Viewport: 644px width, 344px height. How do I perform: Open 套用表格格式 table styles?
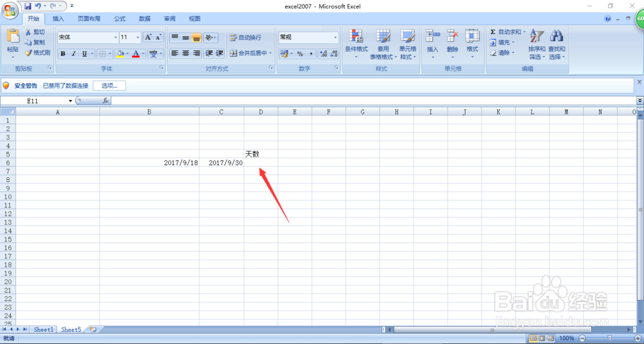pyautogui.click(x=383, y=44)
